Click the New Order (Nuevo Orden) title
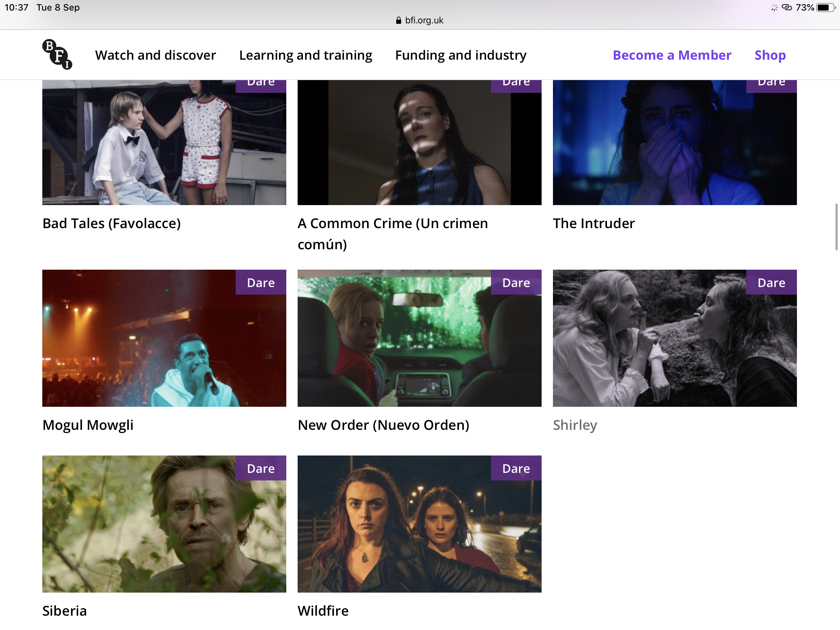This screenshot has width=840, height=630. 383,425
